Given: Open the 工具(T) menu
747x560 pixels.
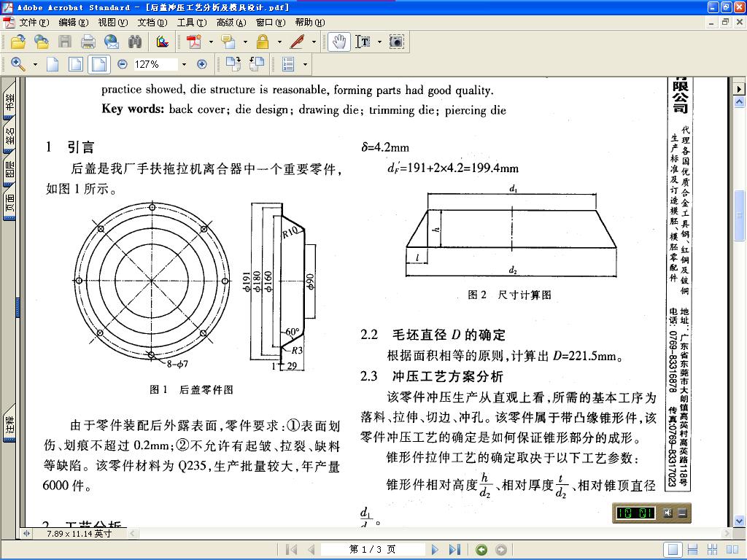Looking at the screenshot, I should click(x=192, y=23).
